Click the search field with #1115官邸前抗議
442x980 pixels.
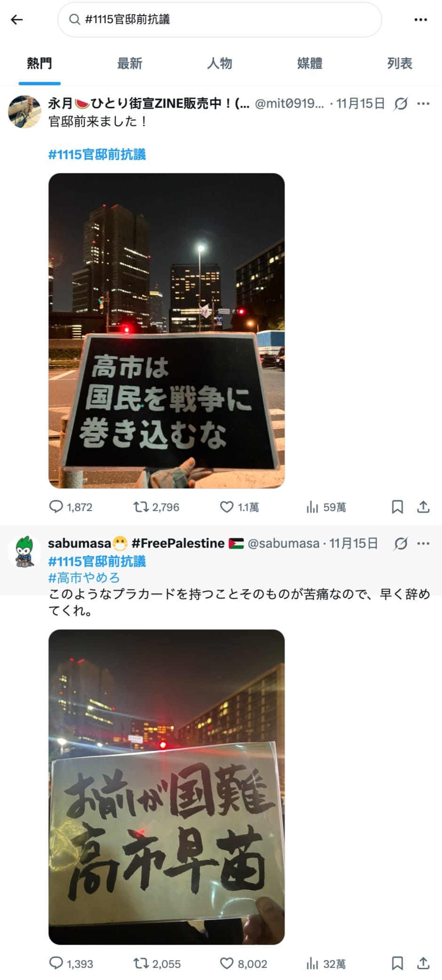click(x=220, y=20)
